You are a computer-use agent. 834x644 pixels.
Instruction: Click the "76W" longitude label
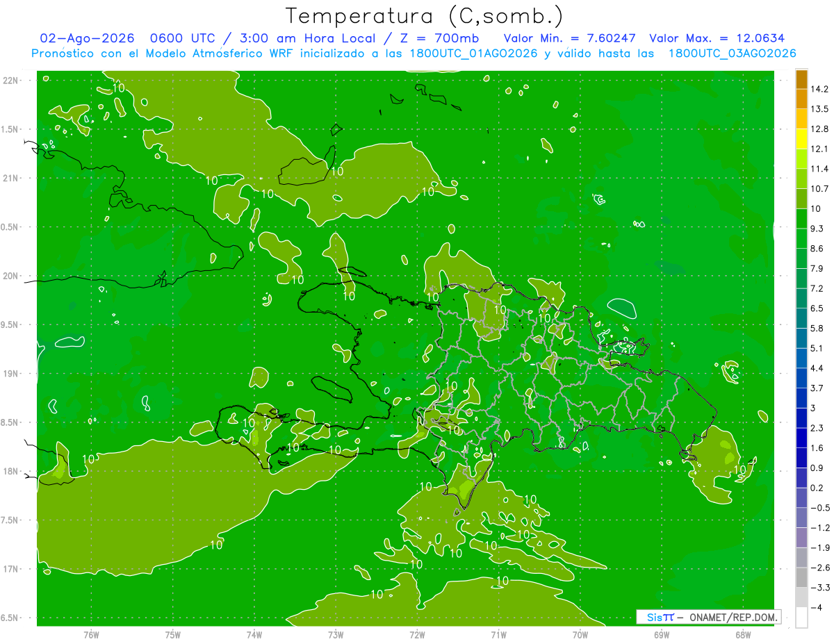tap(91, 634)
